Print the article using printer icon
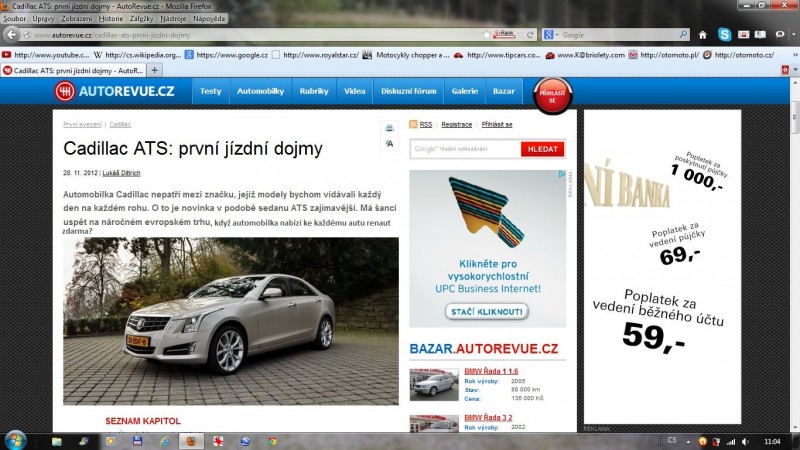 (389, 128)
